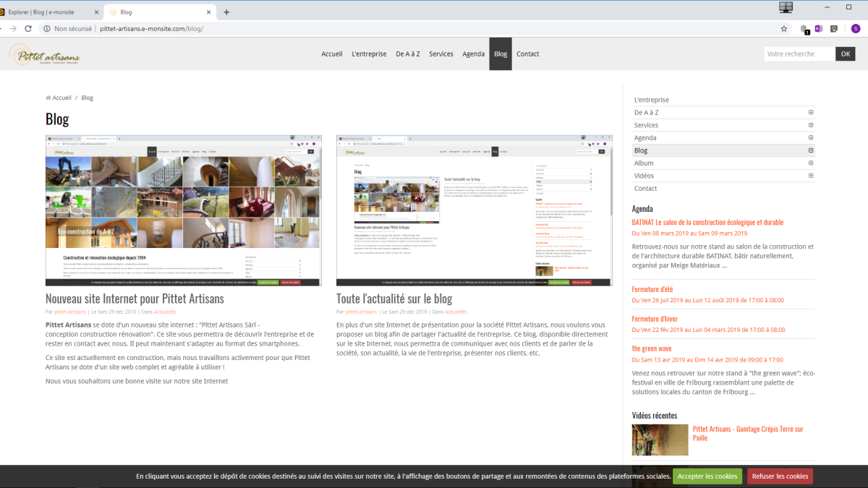This screenshot has width=868, height=488.
Task: Expand the De A à Z sidebar item
Action: 811,113
